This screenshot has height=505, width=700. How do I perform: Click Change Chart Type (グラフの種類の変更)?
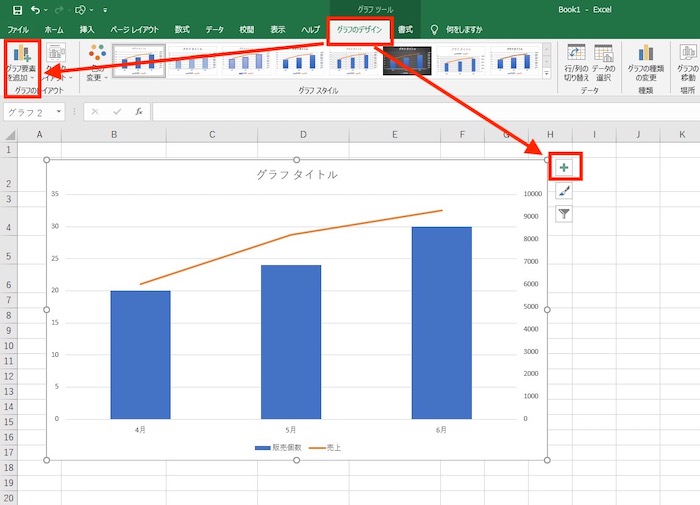click(x=645, y=64)
